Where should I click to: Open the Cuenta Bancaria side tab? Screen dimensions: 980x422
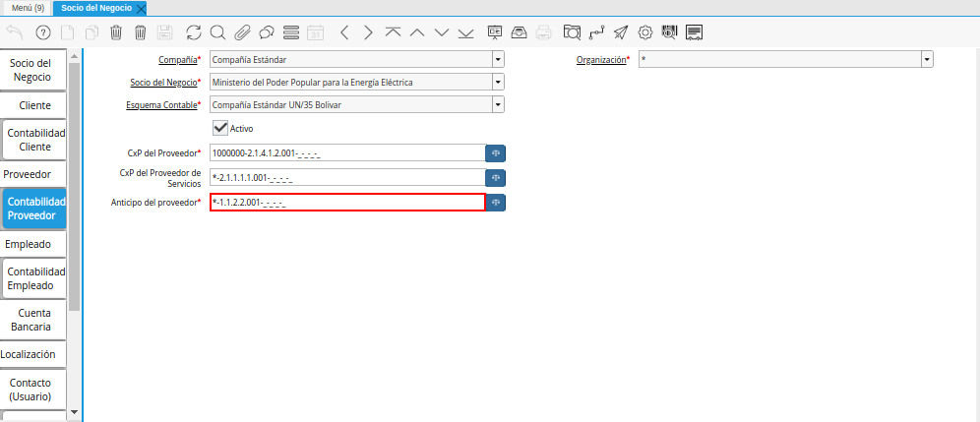point(34,320)
